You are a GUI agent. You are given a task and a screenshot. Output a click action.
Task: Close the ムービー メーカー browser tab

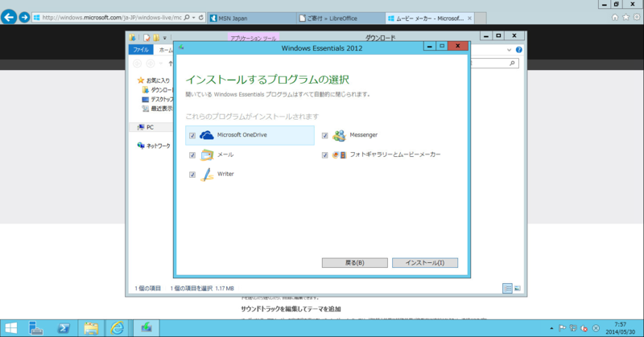469,18
